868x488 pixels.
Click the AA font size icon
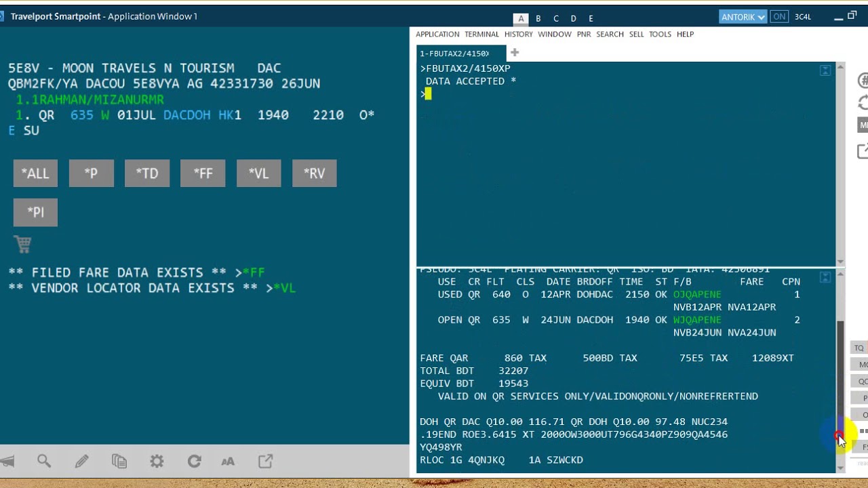tap(228, 462)
